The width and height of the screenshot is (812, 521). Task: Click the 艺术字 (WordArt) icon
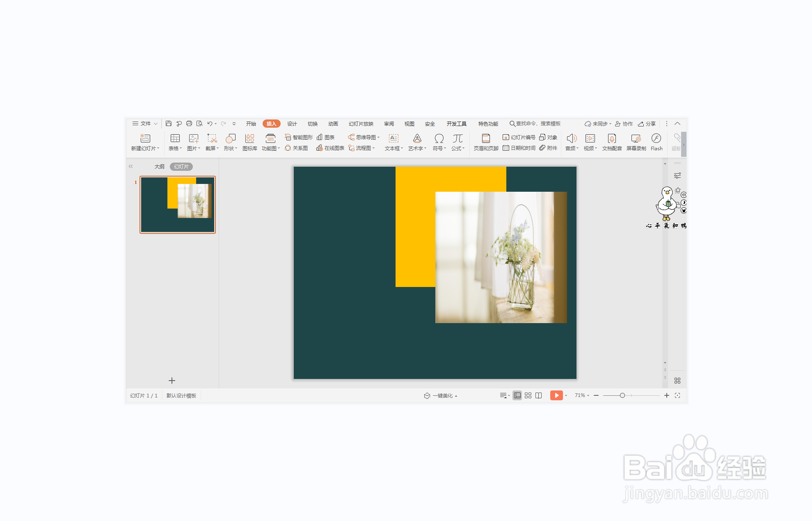coord(417,138)
